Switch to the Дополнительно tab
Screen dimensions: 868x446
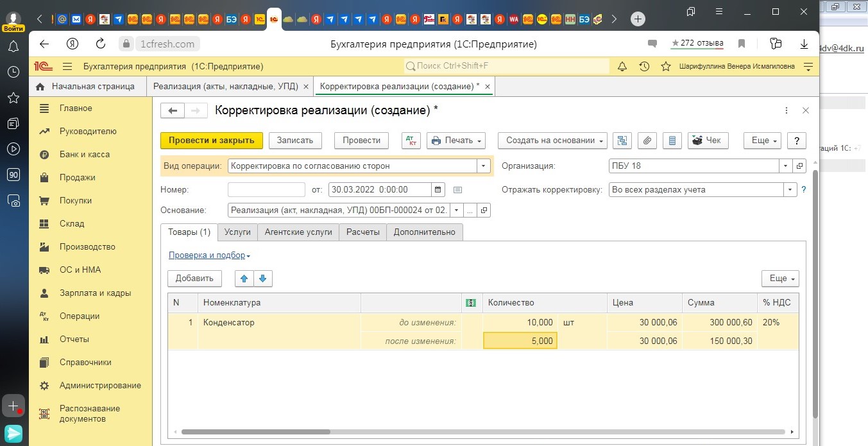click(x=425, y=232)
